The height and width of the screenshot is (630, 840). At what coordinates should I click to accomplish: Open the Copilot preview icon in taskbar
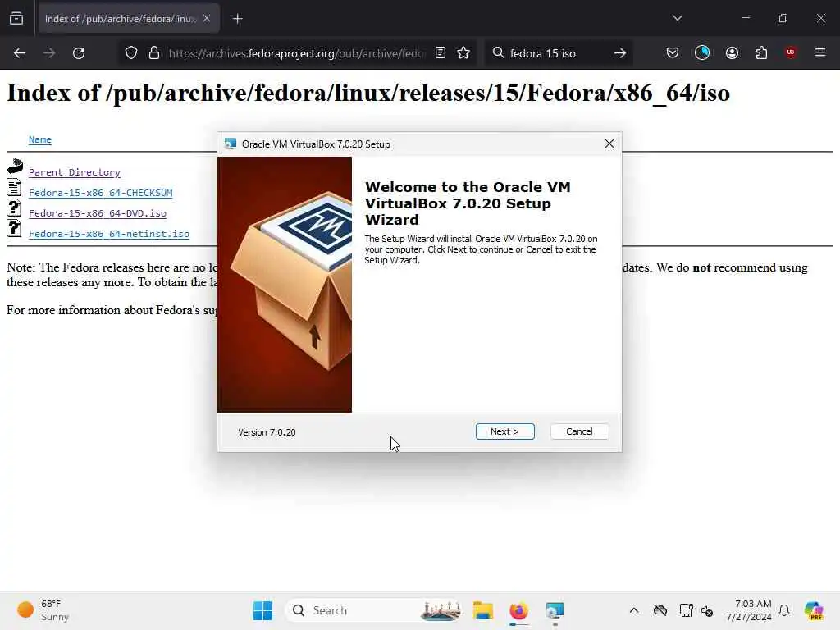pyautogui.click(x=813, y=610)
